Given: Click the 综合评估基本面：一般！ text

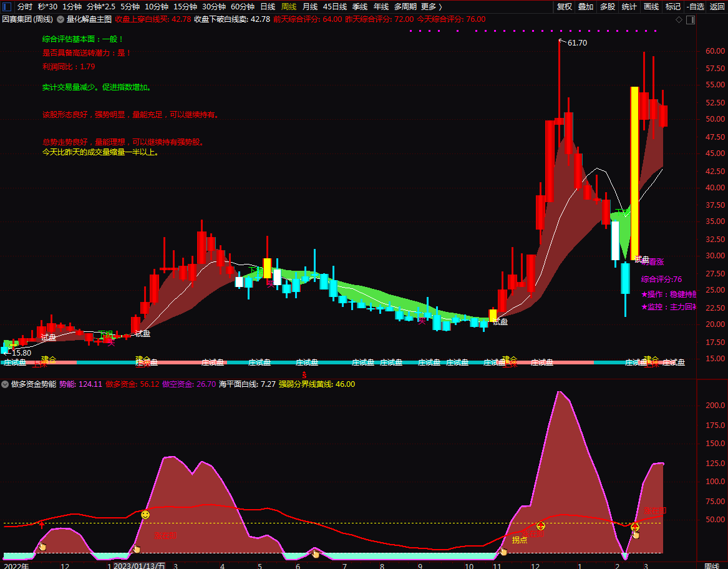Looking at the screenshot, I should coord(83,39).
